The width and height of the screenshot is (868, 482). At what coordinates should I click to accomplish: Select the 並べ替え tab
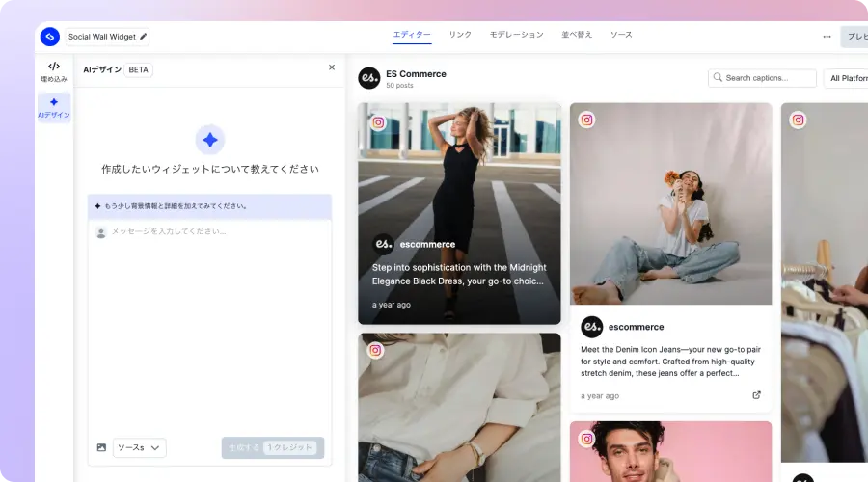point(577,35)
